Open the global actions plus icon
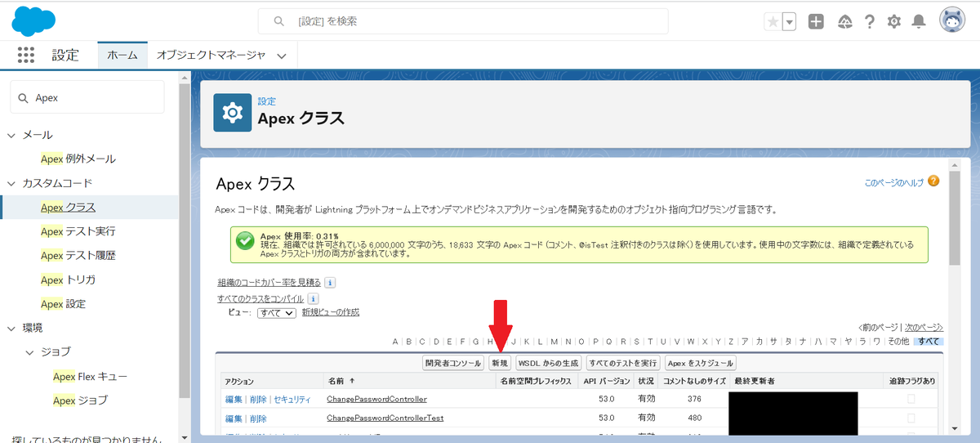 [x=816, y=22]
